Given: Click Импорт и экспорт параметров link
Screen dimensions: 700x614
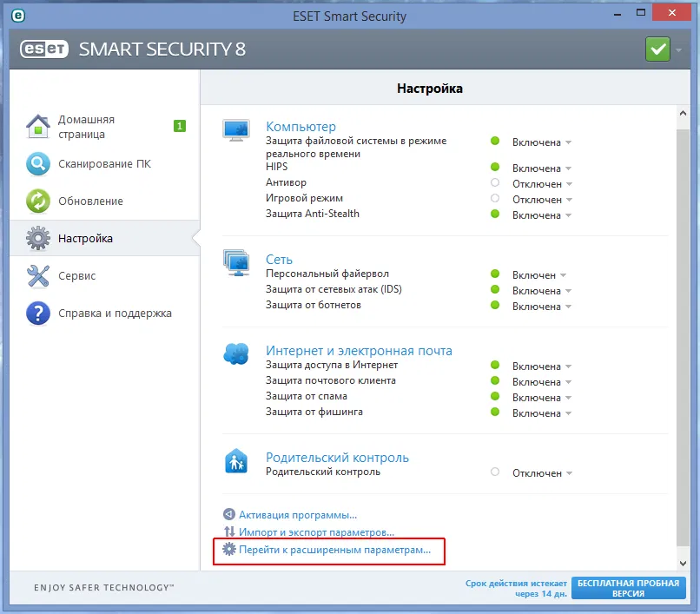Looking at the screenshot, I should pyautogui.click(x=316, y=532).
